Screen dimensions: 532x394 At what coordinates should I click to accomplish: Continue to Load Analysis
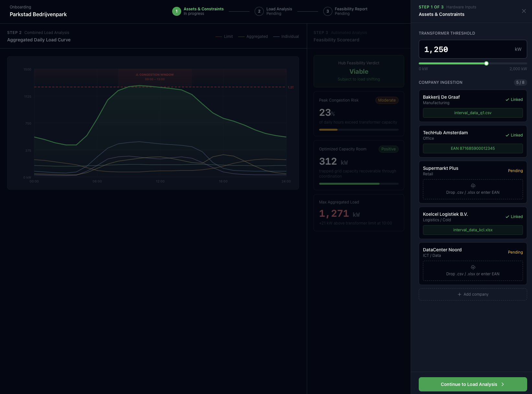pos(473,384)
